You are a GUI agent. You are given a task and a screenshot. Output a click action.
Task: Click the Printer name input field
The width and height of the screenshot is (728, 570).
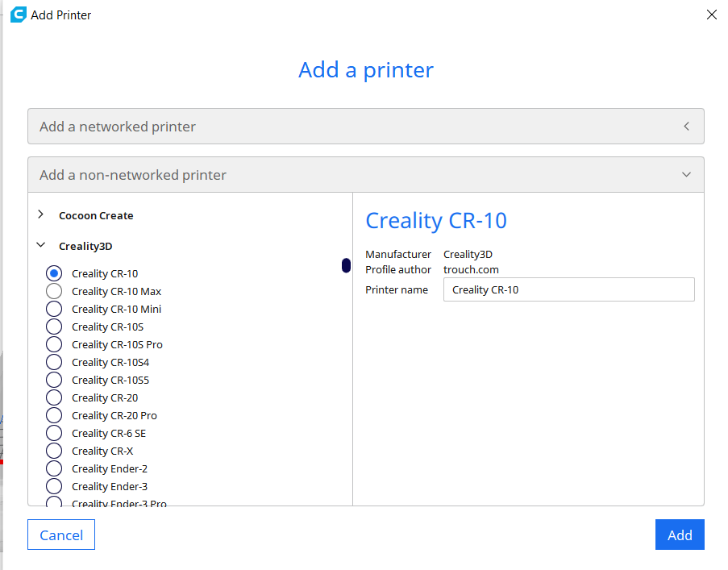[x=568, y=289]
